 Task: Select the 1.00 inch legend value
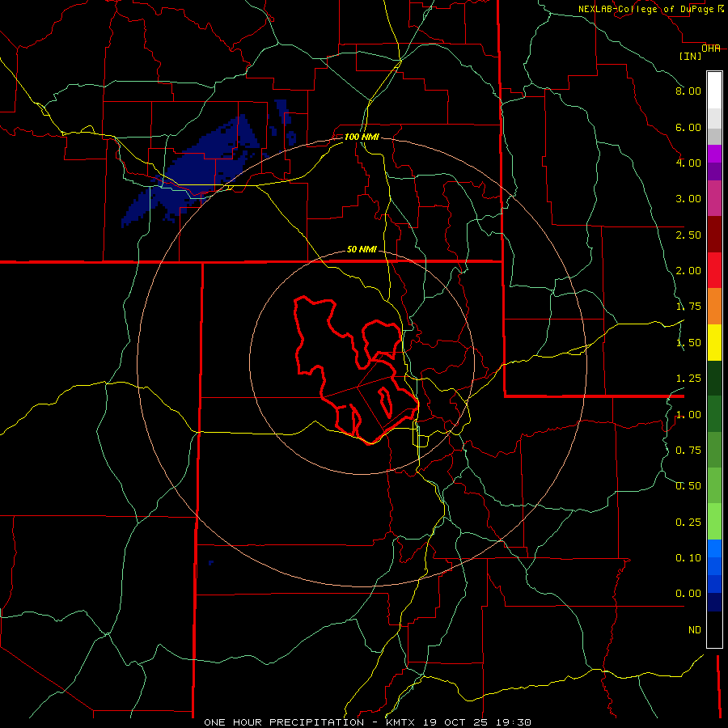(688, 414)
